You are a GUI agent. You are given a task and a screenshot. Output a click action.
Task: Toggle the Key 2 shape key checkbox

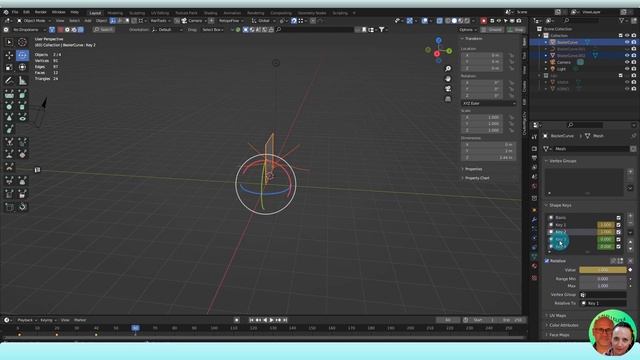[618, 232]
